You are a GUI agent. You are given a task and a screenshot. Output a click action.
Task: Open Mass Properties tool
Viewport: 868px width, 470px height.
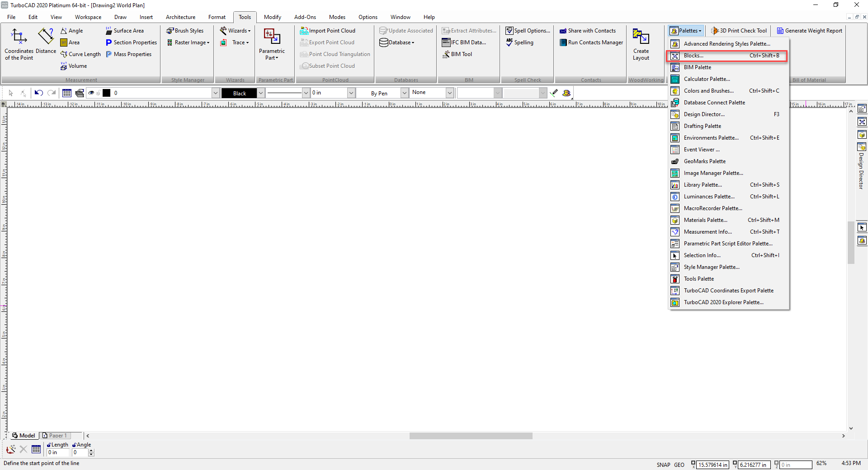[x=128, y=54]
